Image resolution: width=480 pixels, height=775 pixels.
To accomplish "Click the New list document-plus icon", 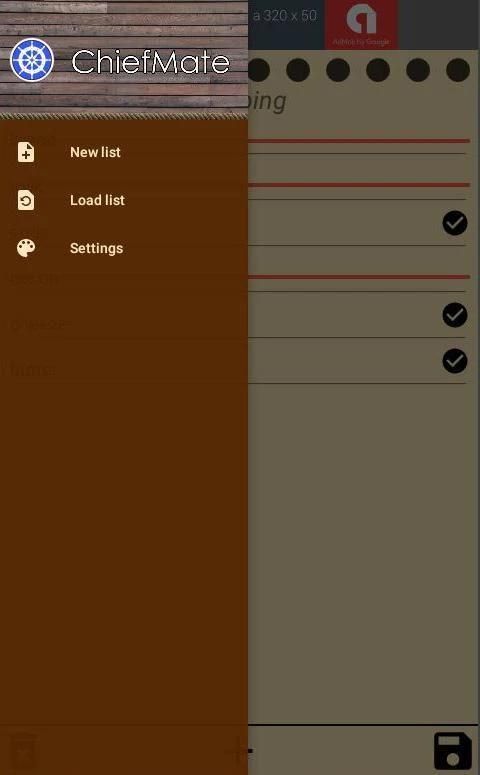I will [x=26, y=152].
